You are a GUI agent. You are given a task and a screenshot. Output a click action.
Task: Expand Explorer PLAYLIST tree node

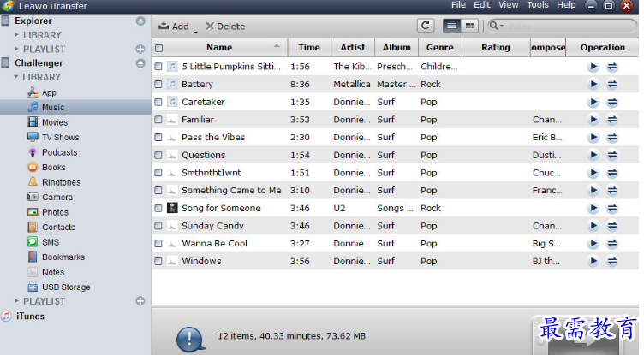[16, 49]
